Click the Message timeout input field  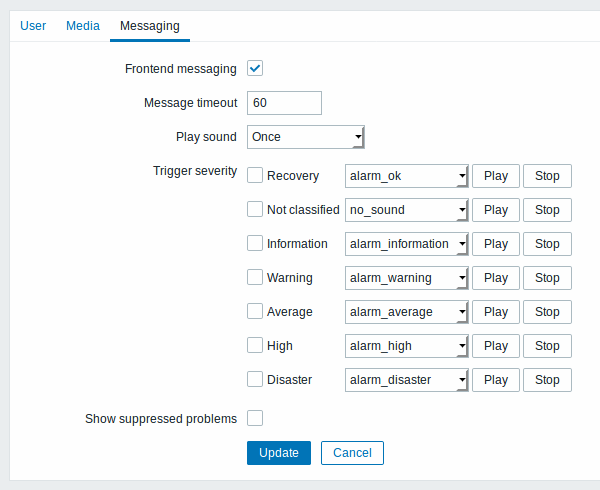(284, 103)
